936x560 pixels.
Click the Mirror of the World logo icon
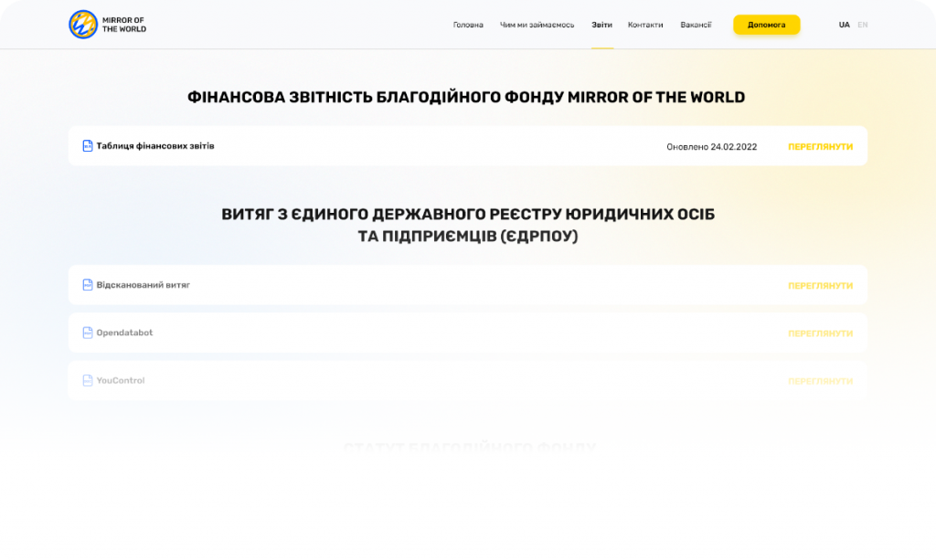pos(83,25)
